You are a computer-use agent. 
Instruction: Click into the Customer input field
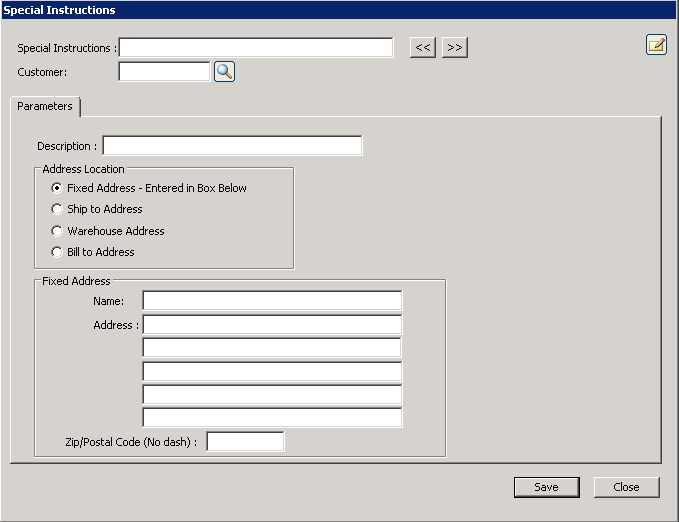click(x=164, y=72)
